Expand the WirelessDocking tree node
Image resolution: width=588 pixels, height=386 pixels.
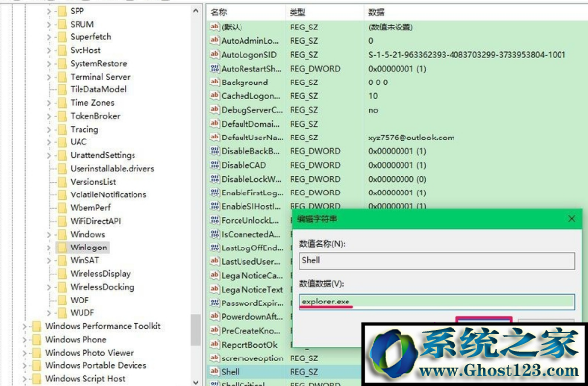click(49, 287)
